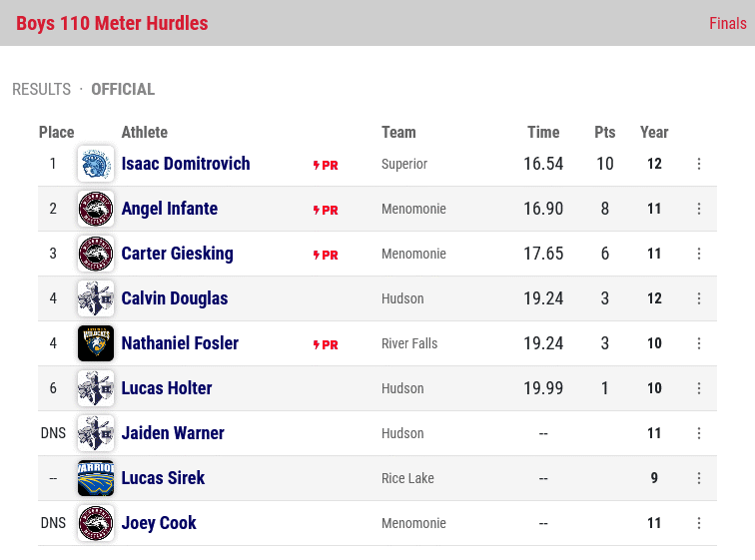
Task: Click the PR badge next to Nathaniel Fosler
Action: click(326, 344)
